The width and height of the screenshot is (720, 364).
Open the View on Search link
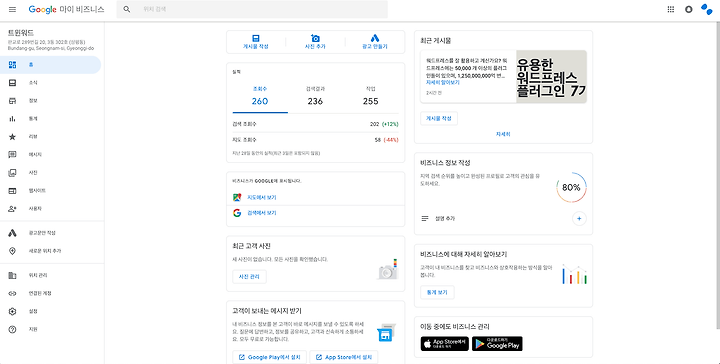tap(262, 213)
